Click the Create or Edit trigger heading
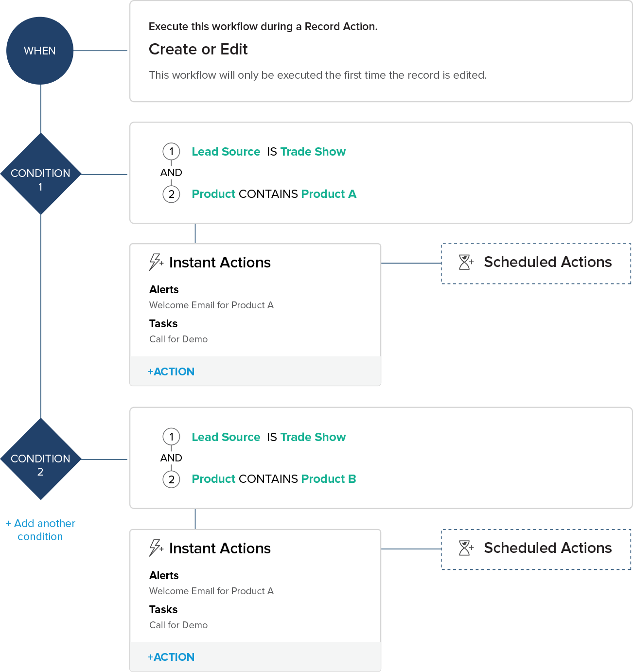The width and height of the screenshot is (633, 672). (198, 49)
